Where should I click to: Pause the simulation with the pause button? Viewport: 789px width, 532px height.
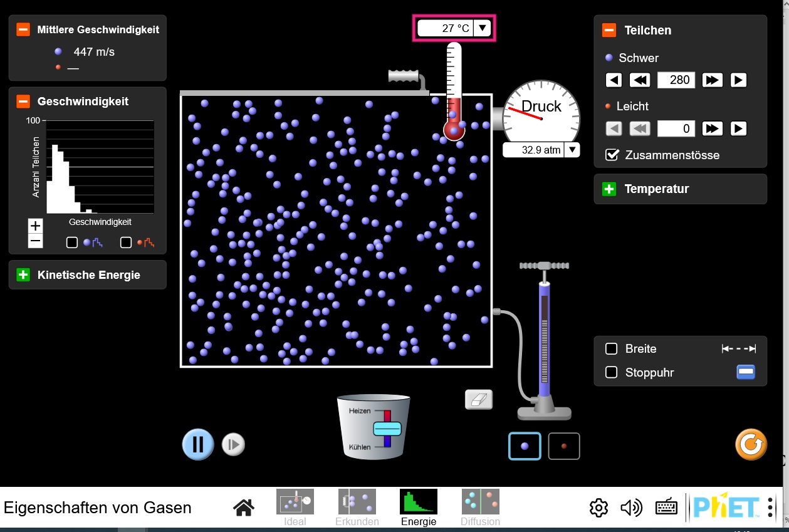point(198,444)
